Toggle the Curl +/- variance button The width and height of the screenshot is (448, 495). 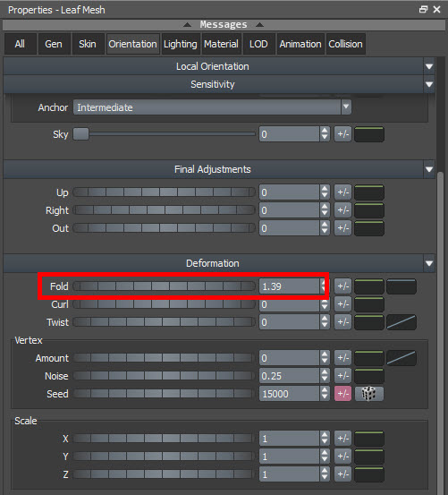coord(343,304)
